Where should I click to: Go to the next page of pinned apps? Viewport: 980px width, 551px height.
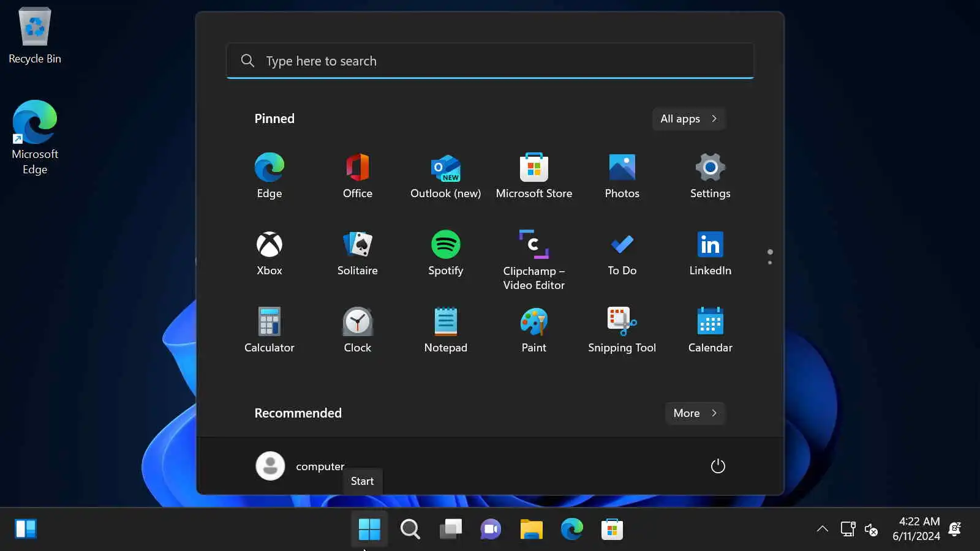click(770, 263)
